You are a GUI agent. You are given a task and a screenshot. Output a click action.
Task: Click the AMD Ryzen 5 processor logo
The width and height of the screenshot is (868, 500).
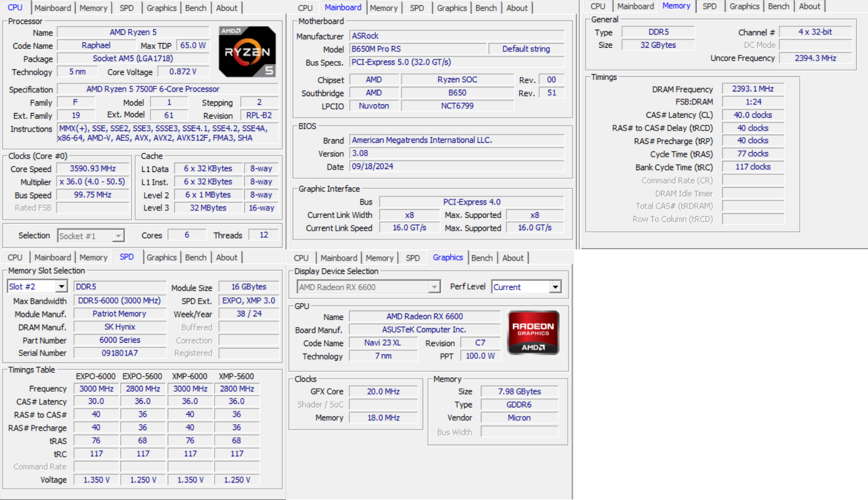[247, 52]
